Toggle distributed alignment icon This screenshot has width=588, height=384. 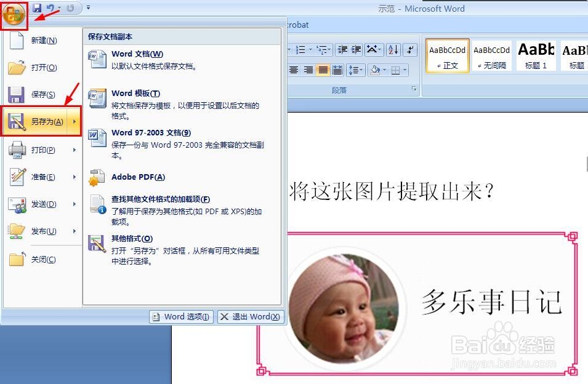point(337,70)
